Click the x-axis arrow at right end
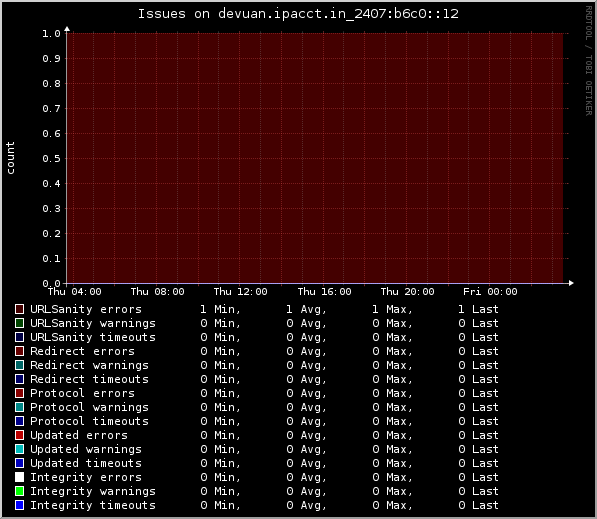Viewport: 597px width, 519px height. pos(571,283)
